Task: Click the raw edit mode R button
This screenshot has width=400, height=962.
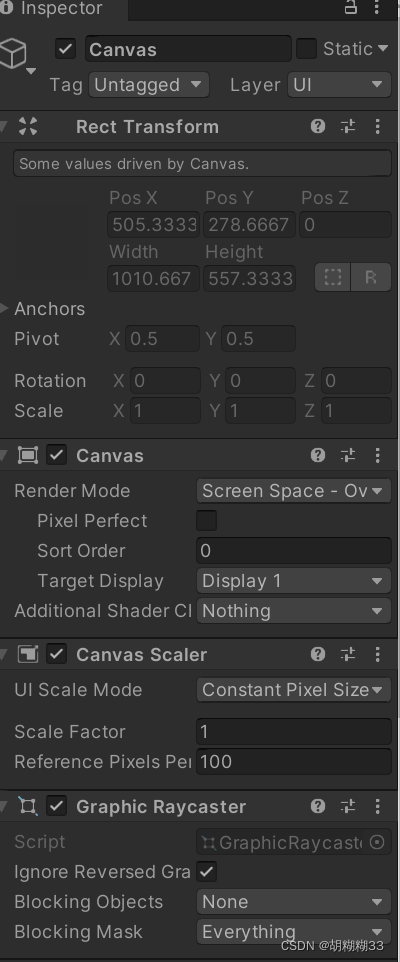Action: (x=371, y=277)
